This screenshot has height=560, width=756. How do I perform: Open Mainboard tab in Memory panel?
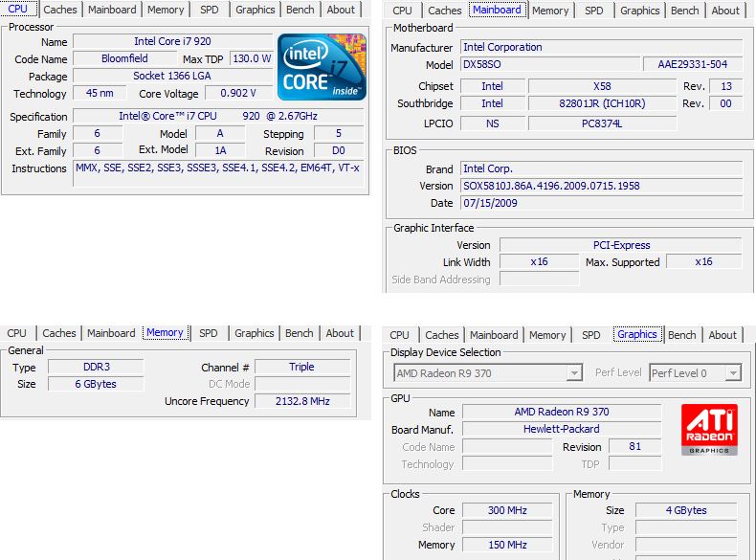pyautogui.click(x=111, y=333)
